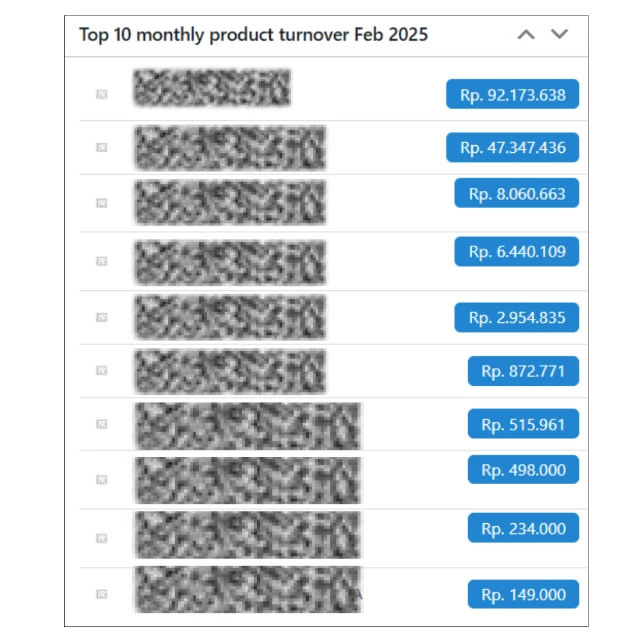Select the image icon in the Rp. 8.060.663 row

101,202
